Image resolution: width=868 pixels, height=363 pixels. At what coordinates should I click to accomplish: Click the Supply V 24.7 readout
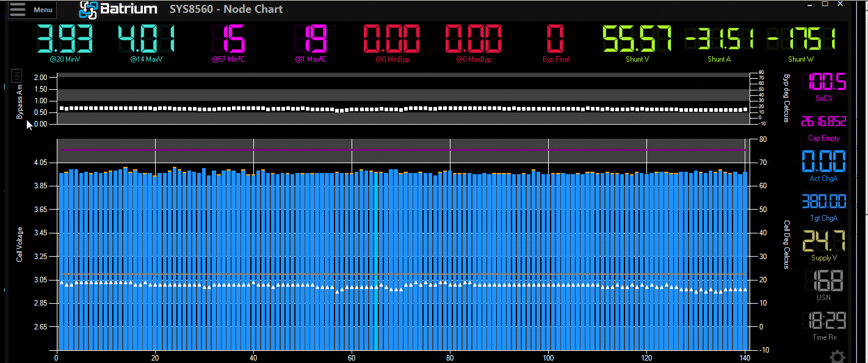823,241
